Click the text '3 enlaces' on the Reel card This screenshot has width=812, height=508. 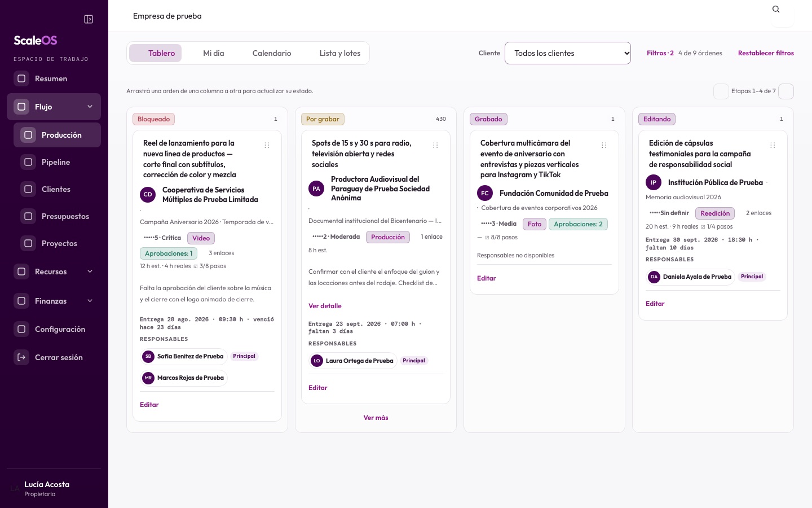(221, 253)
